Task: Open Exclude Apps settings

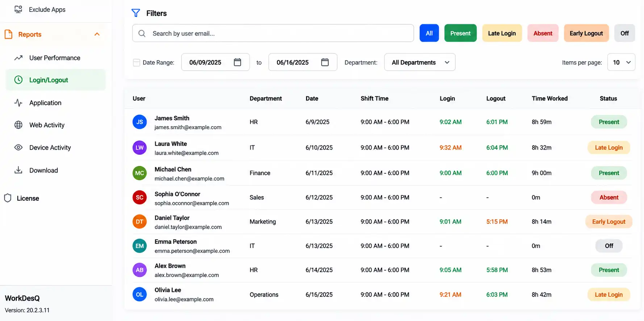Action: (47, 9)
